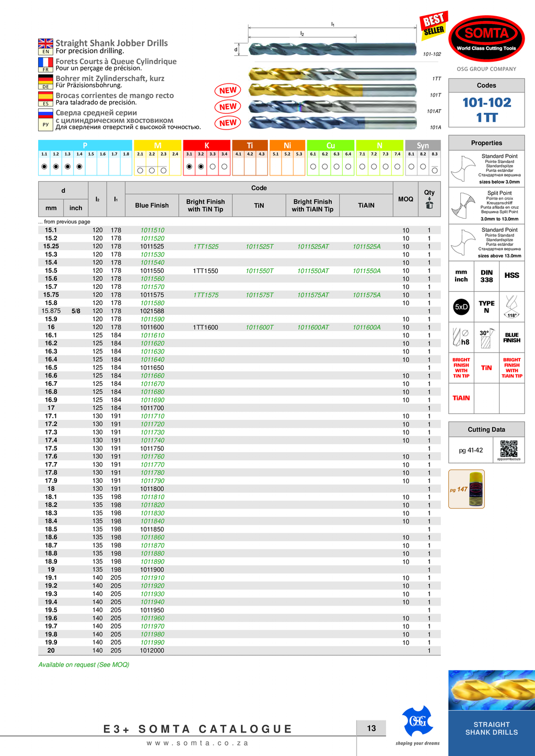Screen dimensions: 535x756
Task: Click the 30° helix angle icon
Action: point(486,338)
